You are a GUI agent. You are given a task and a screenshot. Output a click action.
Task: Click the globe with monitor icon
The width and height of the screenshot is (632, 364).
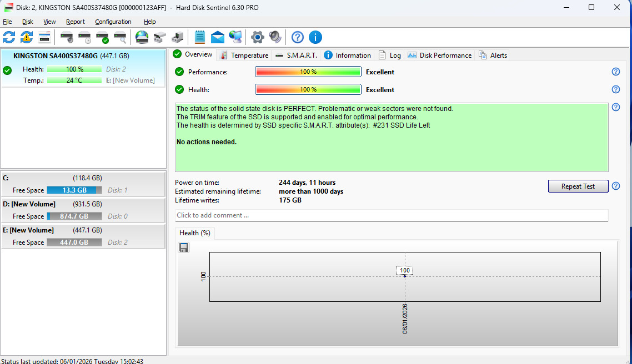click(235, 37)
